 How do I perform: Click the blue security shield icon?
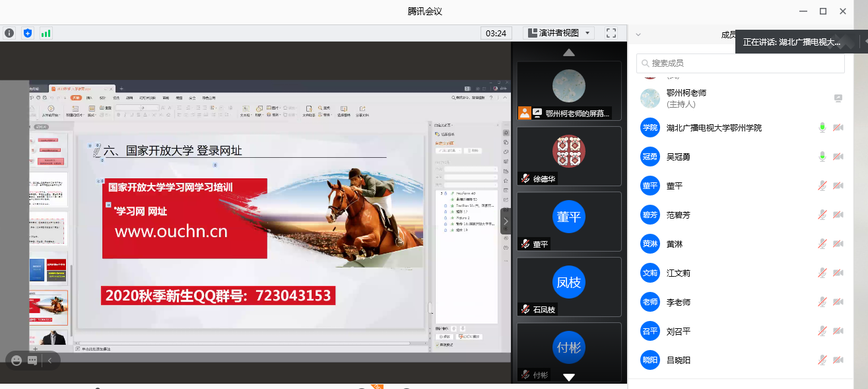(27, 33)
